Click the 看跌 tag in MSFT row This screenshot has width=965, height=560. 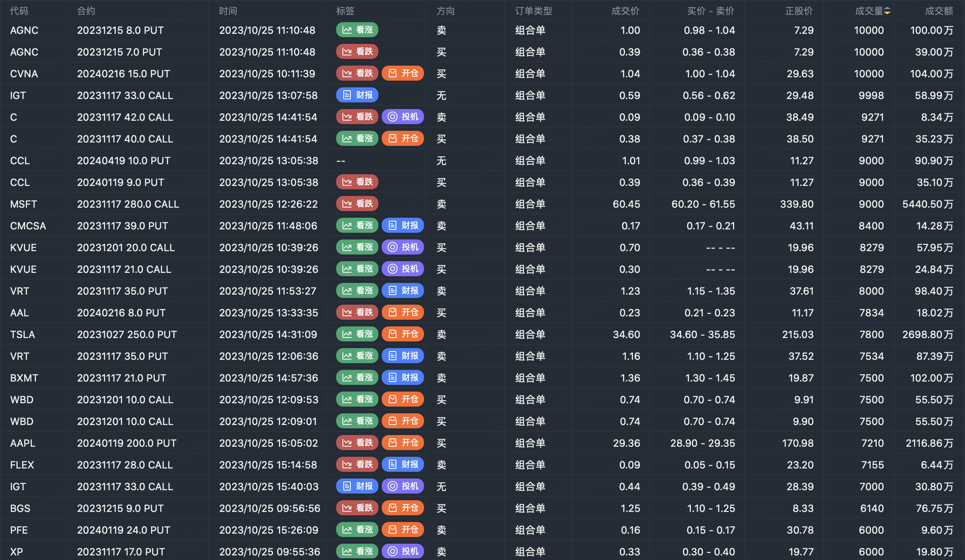tap(357, 204)
